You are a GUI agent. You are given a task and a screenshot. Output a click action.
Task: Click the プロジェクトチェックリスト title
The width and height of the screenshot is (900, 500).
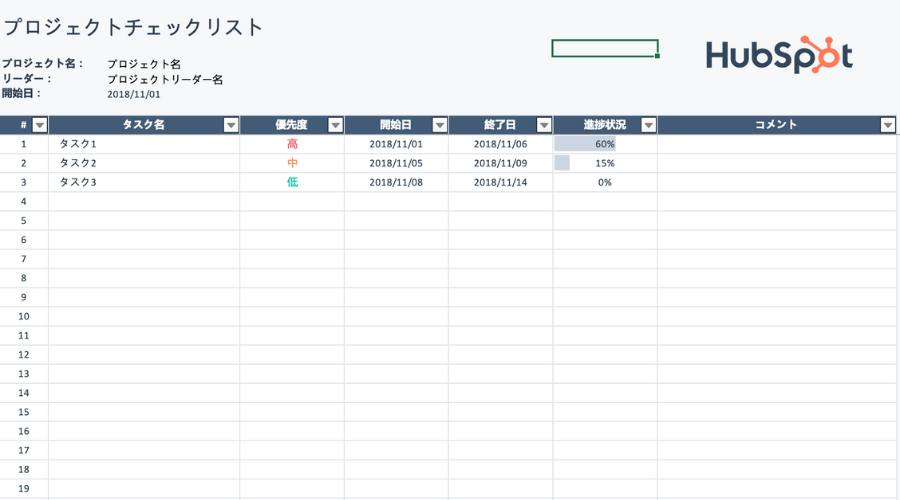[x=133, y=27]
